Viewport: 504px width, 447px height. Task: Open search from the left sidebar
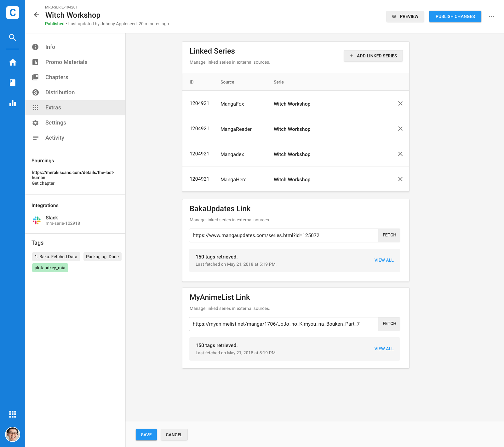[13, 38]
